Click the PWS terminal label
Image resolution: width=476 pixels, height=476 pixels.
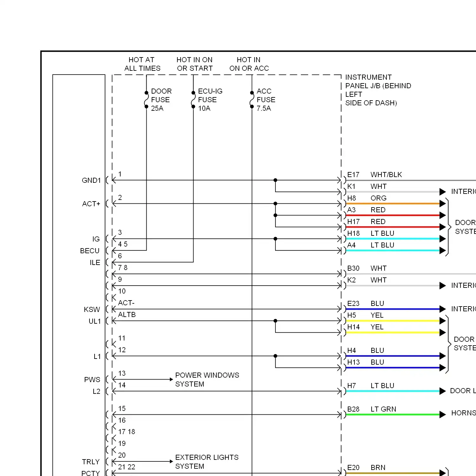(92, 380)
